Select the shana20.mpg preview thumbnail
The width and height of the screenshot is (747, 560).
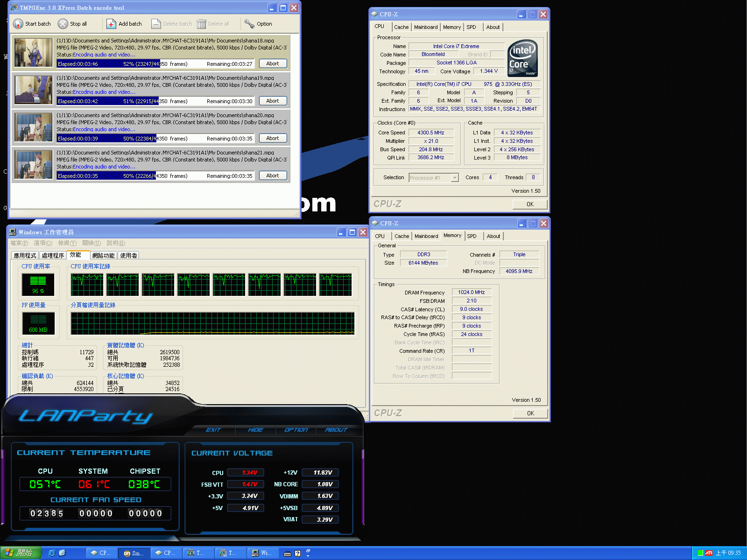34,127
